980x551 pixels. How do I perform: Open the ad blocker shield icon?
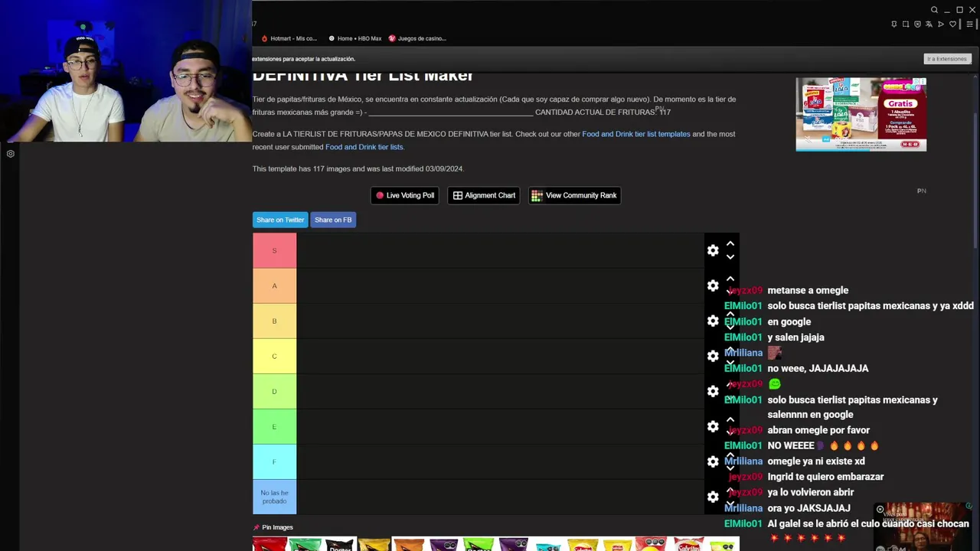point(917,24)
